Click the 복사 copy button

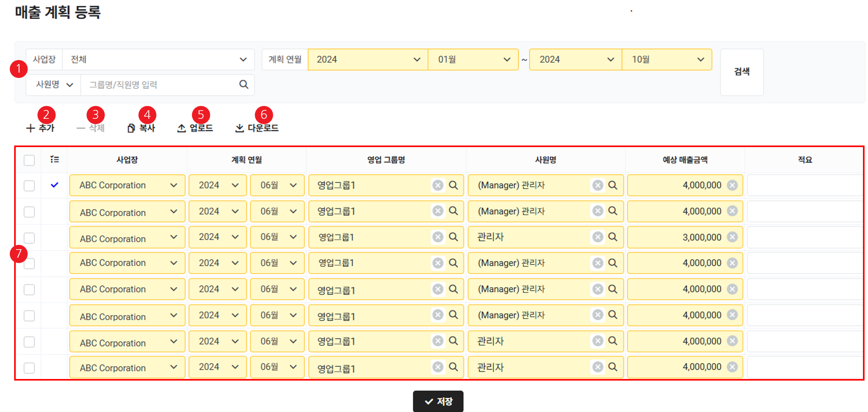coord(141,128)
